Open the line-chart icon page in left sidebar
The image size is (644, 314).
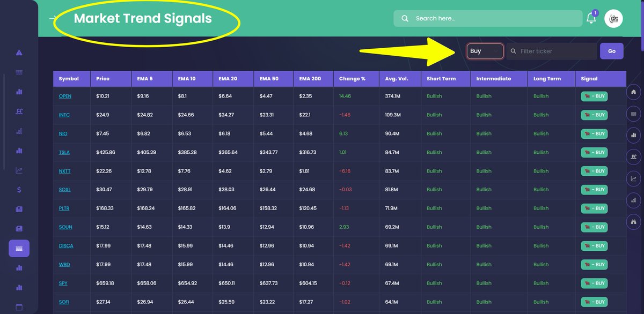point(19,170)
